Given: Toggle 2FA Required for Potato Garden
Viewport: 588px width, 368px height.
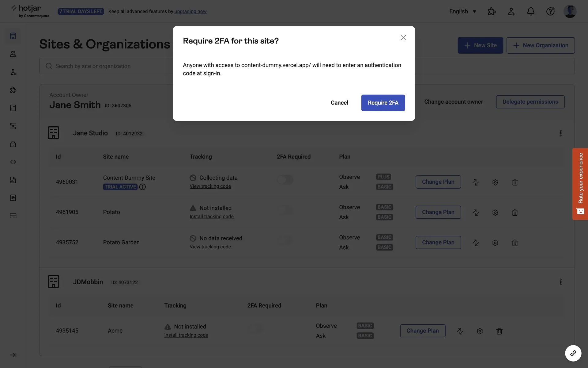Looking at the screenshot, I should tap(285, 240).
